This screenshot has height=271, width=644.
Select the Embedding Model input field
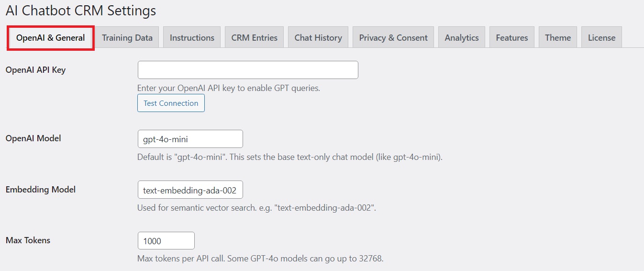[x=190, y=190]
